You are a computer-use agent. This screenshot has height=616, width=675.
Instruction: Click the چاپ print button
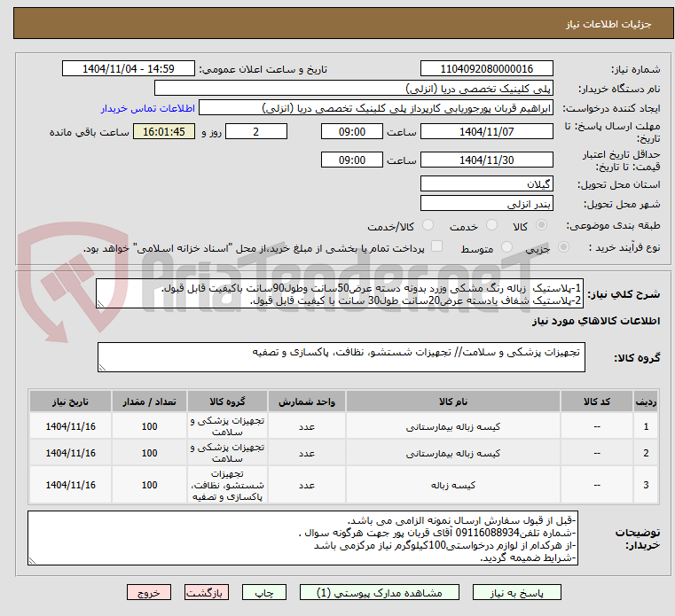pyautogui.click(x=264, y=592)
